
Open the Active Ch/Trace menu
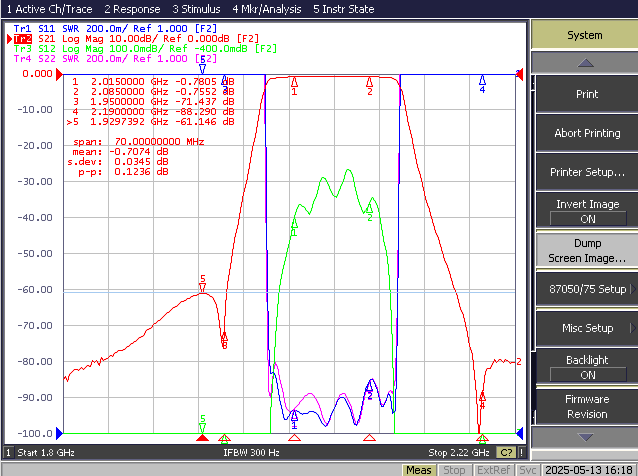[x=50, y=9]
